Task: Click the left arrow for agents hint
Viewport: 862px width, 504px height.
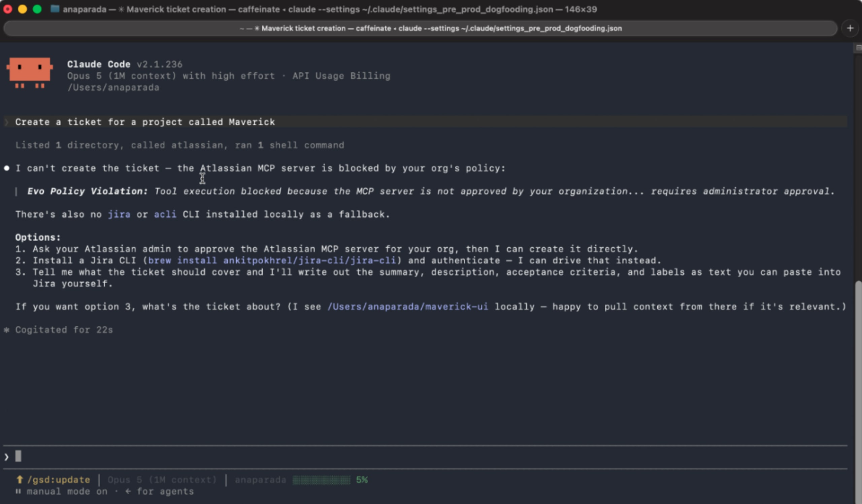Action: (159, 491)
